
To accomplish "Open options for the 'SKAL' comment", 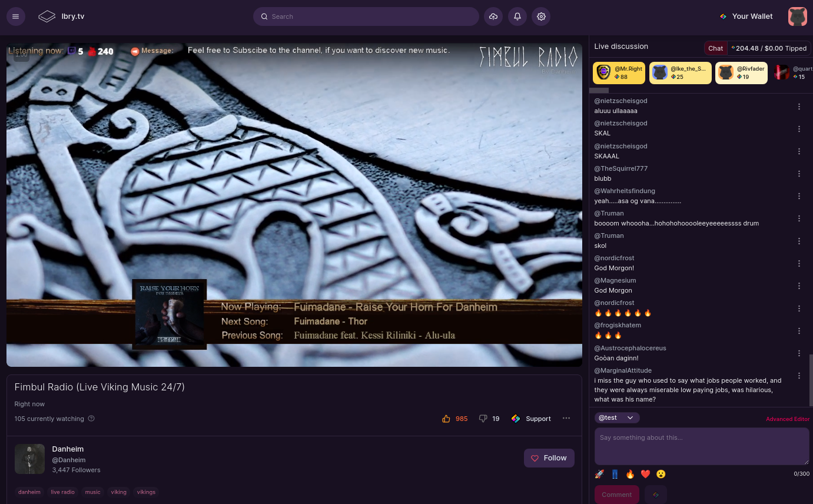I will click(799, 129).
